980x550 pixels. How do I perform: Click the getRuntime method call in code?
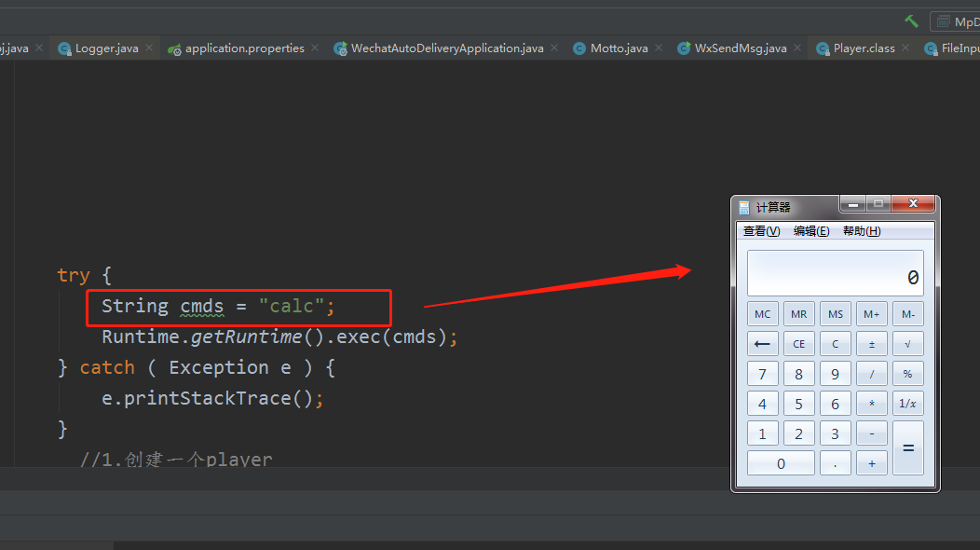246,337
